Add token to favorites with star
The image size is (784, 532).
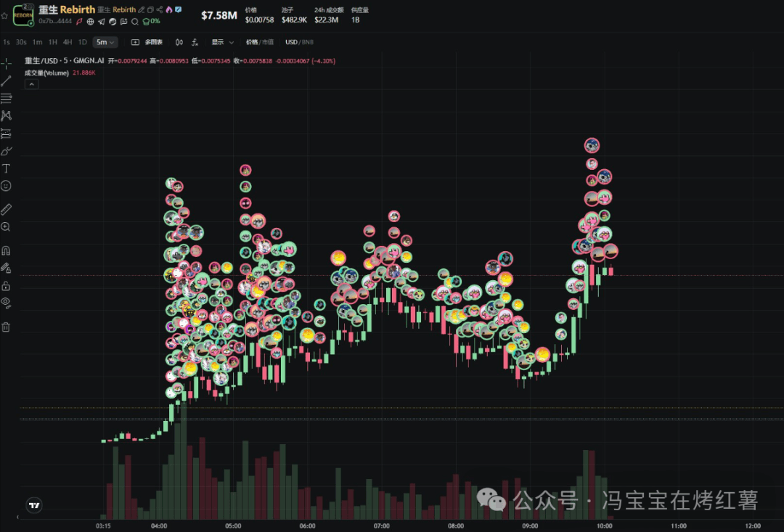pos(5,15)
